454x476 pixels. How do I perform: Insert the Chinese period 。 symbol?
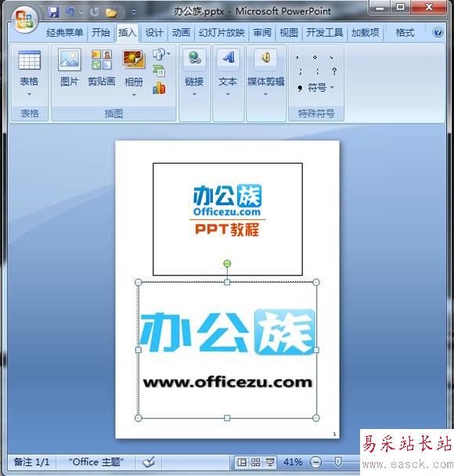click(315, 57)
